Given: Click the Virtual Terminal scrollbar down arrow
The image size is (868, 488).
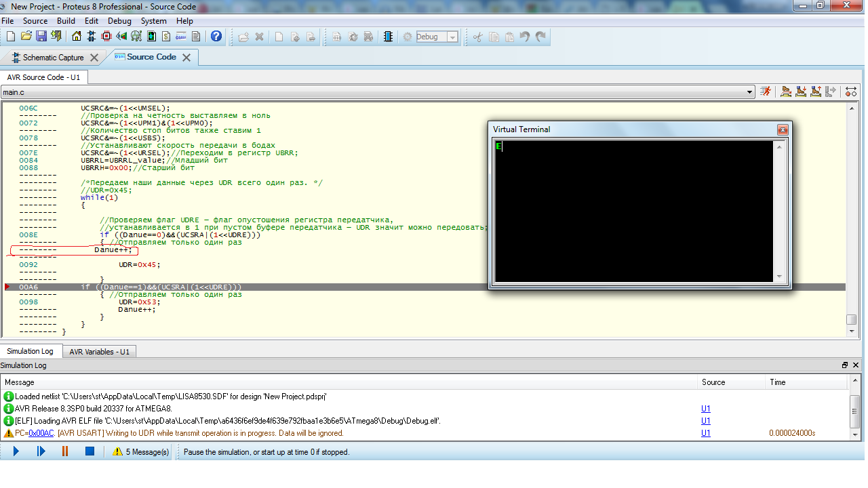Looking at the screenshot, I should pyautogui.click(x=779, y=277).
